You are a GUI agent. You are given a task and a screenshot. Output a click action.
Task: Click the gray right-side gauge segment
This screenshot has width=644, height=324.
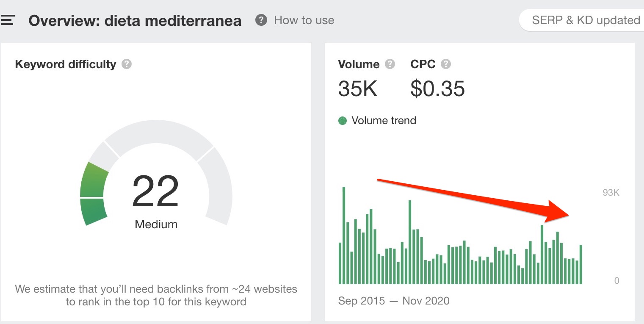pyautogui.click(x=218, y=186)
